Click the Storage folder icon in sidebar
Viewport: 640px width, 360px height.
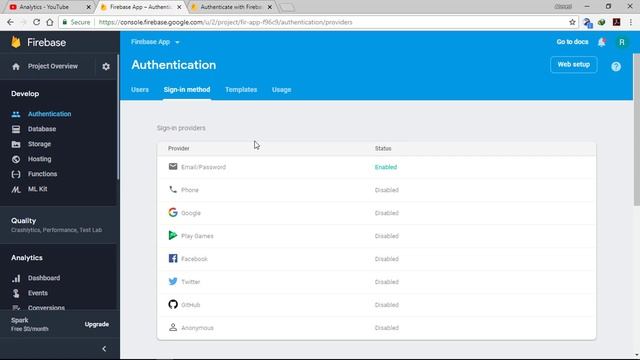coord(16,144)
